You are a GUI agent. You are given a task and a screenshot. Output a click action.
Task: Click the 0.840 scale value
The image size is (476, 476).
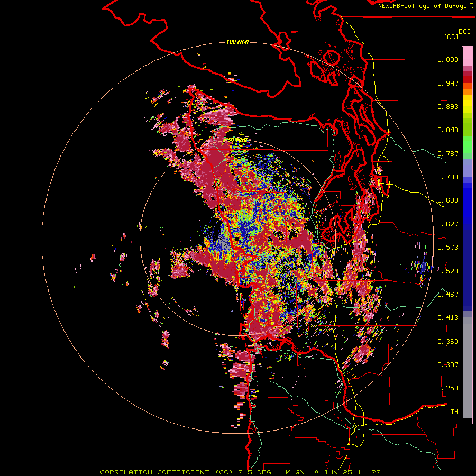[448, 130]
